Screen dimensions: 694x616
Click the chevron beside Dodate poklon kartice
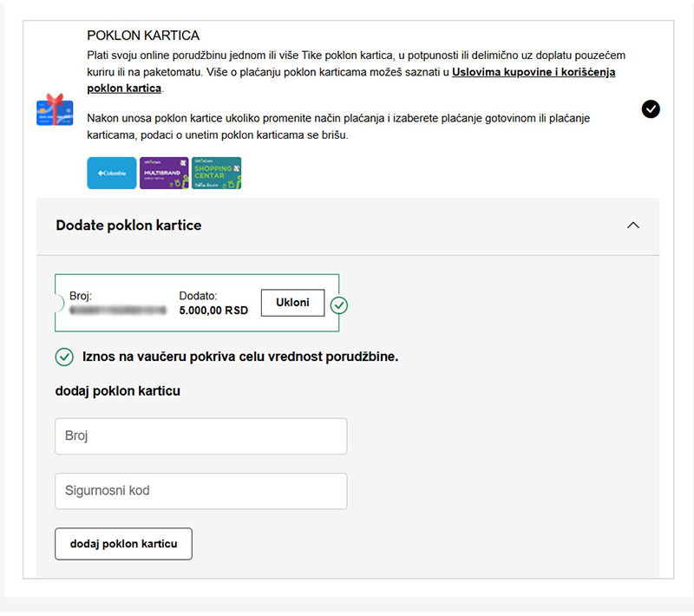(633, 224)
